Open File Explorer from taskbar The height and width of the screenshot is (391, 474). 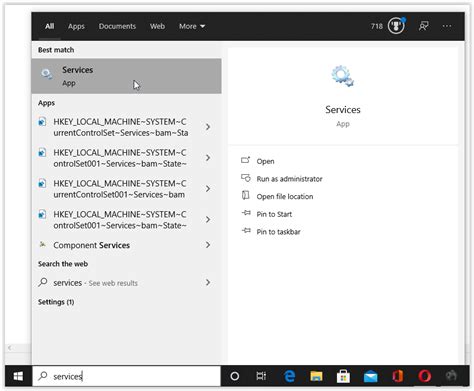(316, 376)
